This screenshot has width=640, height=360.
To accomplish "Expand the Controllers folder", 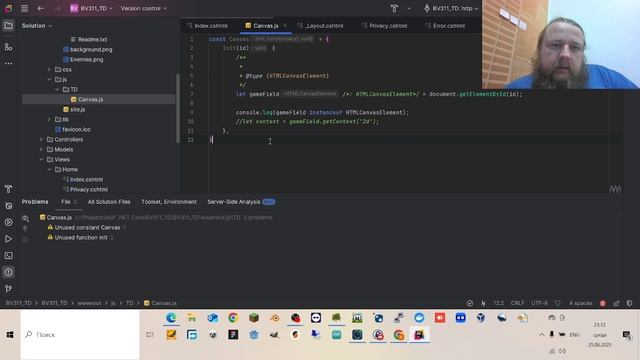I will point(41,140).
